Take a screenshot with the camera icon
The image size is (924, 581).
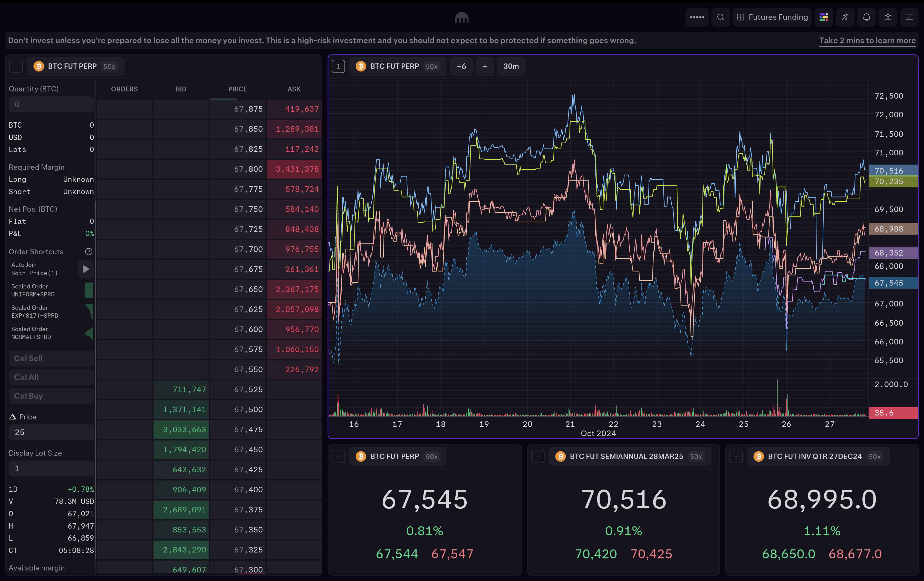[888, 17]
